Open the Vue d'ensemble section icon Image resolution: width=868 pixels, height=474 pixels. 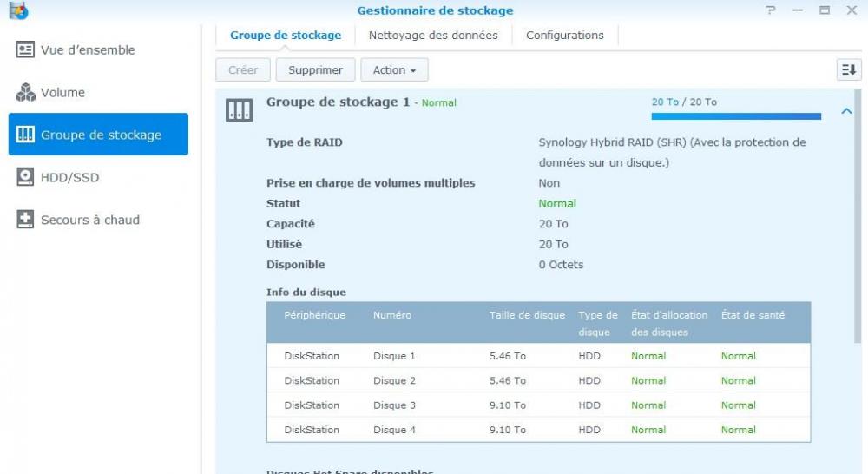pyautogui.click(x=25, y=49)
